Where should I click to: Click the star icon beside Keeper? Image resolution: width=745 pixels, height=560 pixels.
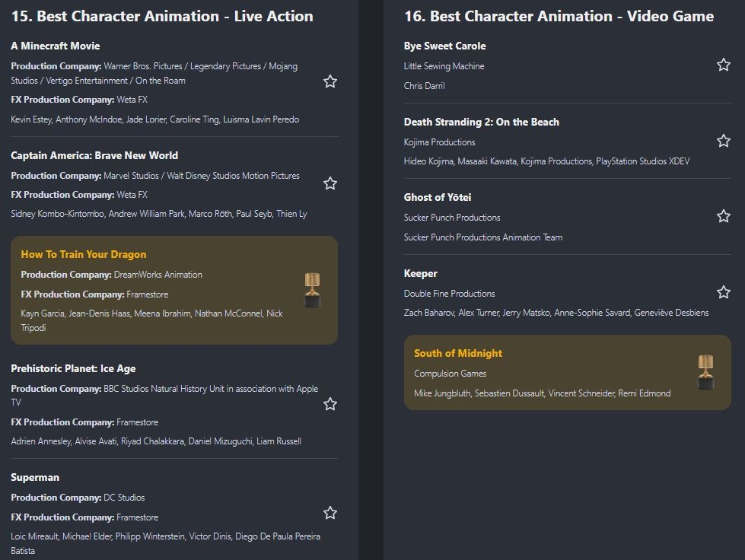(724, 292)
